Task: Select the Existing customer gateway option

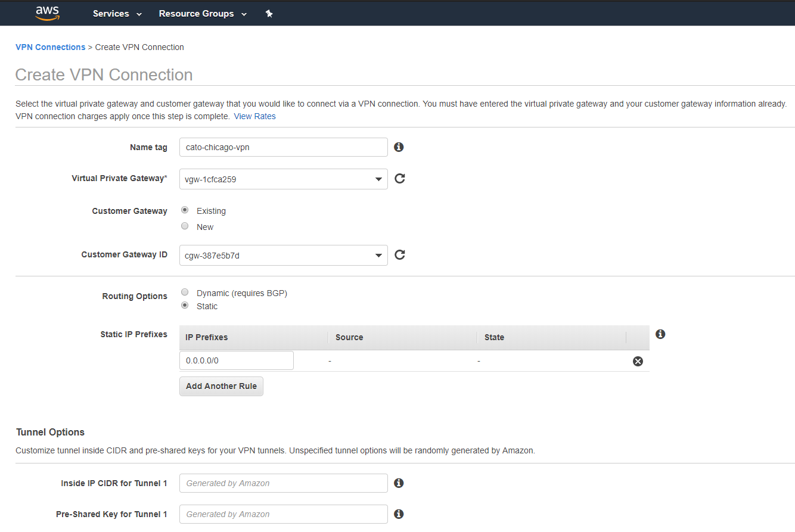Action: [185, 210]
